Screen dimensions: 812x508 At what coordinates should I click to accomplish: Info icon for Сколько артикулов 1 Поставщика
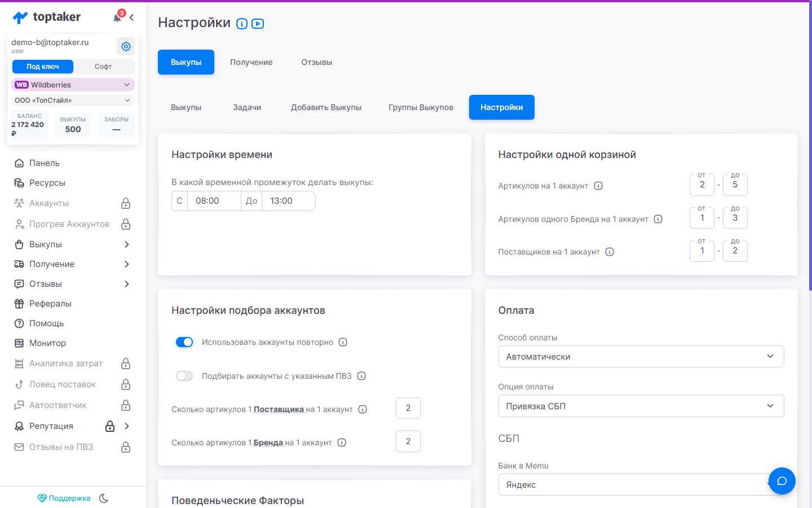point(363,409)
